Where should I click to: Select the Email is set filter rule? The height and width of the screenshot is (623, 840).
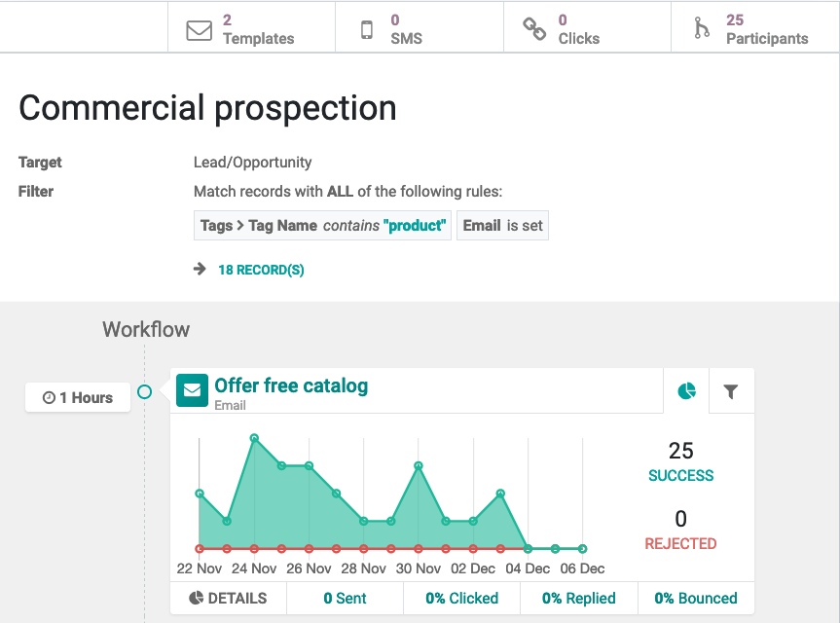click(502, 225)
